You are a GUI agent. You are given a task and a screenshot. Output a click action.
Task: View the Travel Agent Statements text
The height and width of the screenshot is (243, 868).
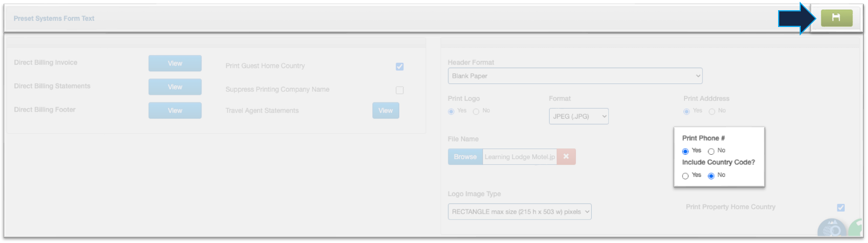[385, 110]
